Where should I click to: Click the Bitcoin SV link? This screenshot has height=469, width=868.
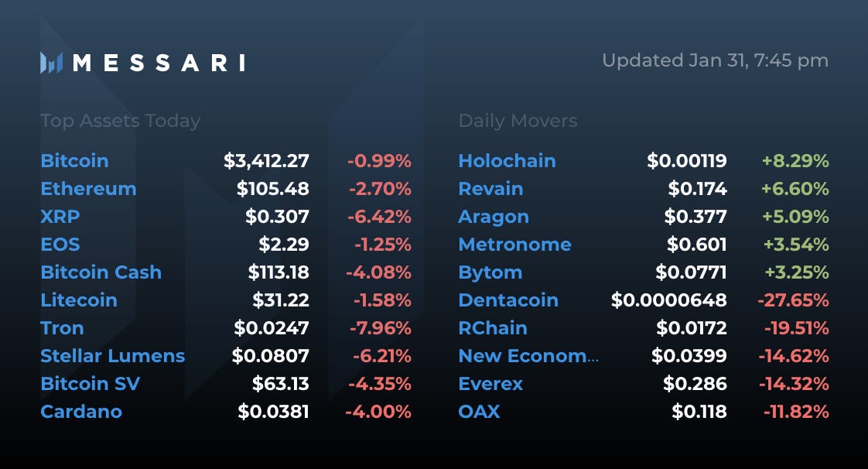[x=90, y=384]
